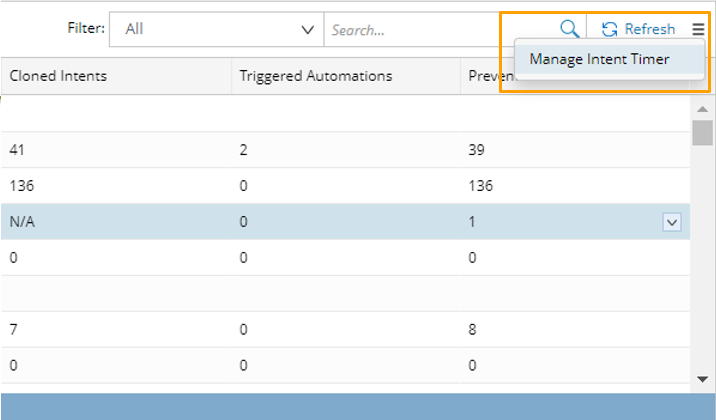Click the value 2 under Triggered Automations
The width and height of the screenshot is (716, 420).
pos(244,149)
